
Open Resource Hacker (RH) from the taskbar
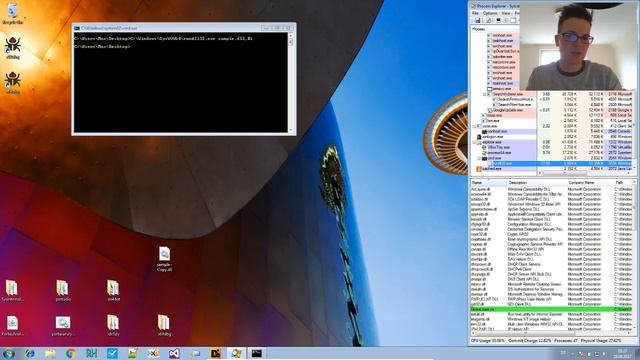point(91,353)
